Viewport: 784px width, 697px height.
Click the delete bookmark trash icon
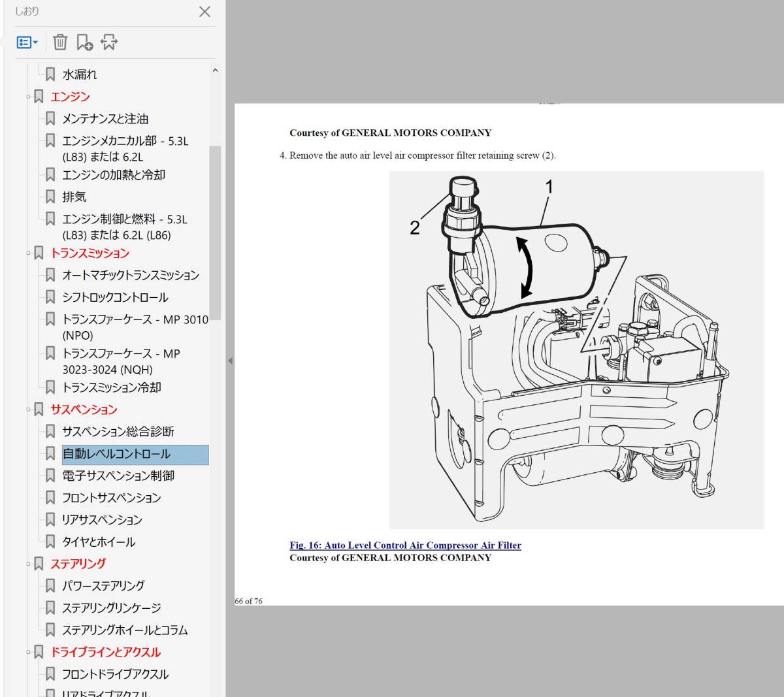click(x=60, y=42)
